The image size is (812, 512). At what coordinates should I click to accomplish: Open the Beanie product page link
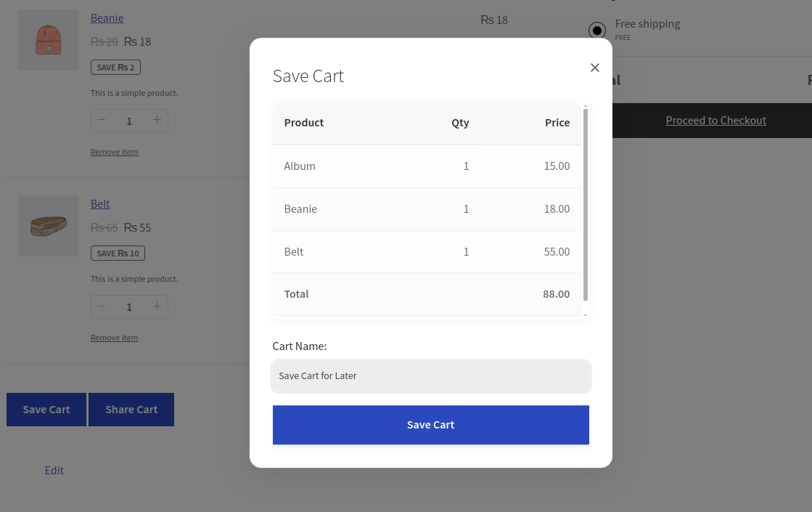[x=107, y=17]
